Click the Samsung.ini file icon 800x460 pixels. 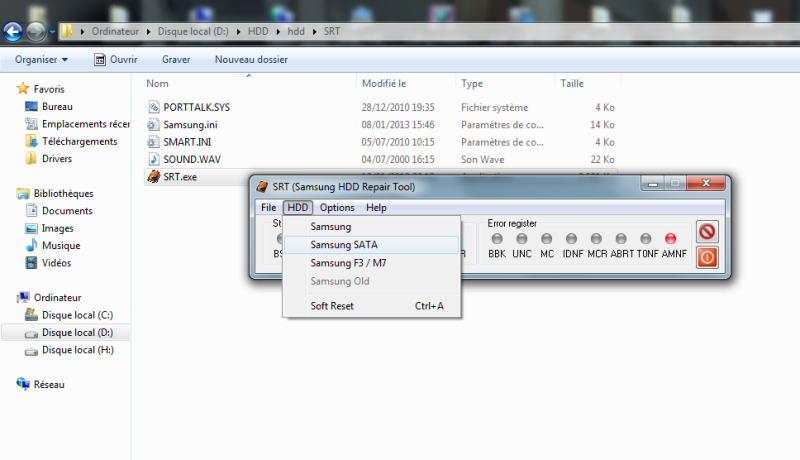pyautogui.click(x=154, y=125)
